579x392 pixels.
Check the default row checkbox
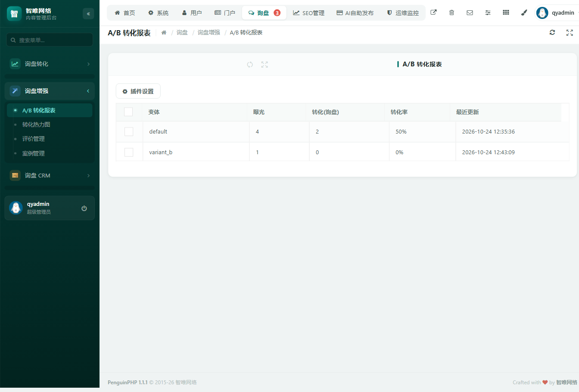pos(129,131)
